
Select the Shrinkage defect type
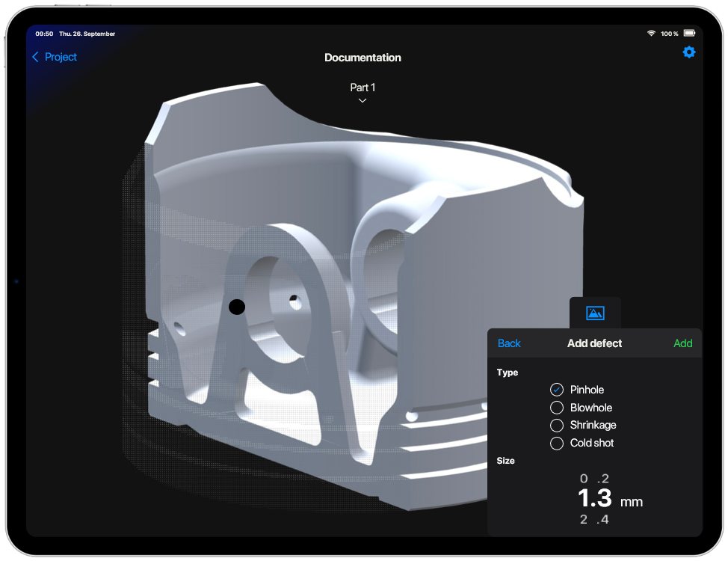[557, 425]
